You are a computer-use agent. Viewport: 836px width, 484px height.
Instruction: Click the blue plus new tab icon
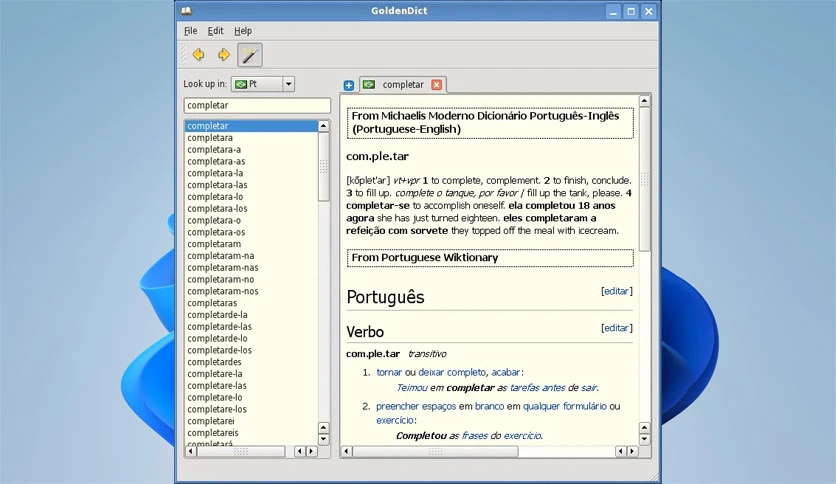349,85
